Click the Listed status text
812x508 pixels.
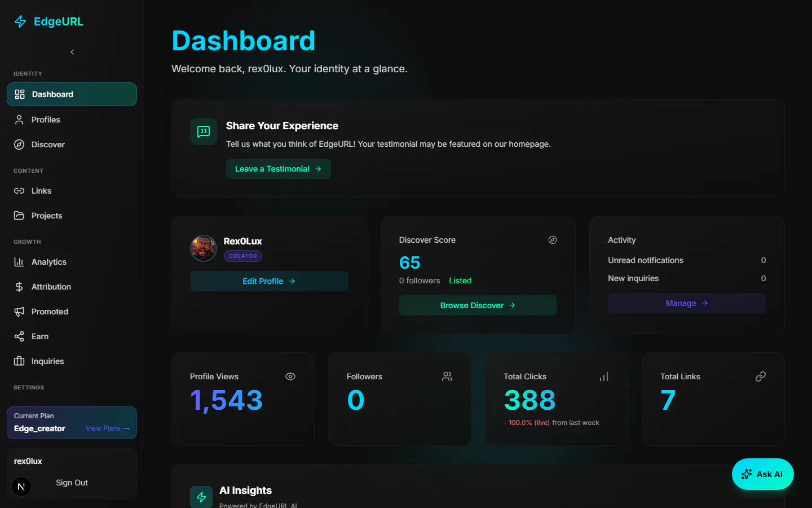(x=460, y=281)
